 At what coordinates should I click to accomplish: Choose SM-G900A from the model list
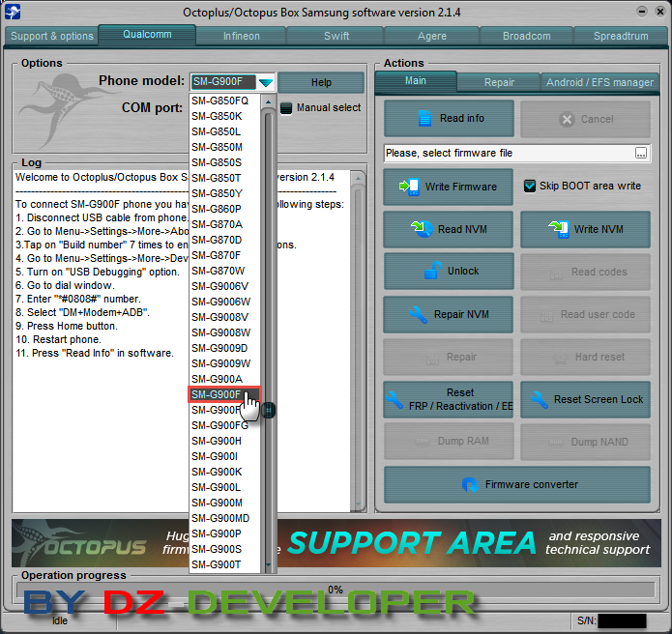224,379
